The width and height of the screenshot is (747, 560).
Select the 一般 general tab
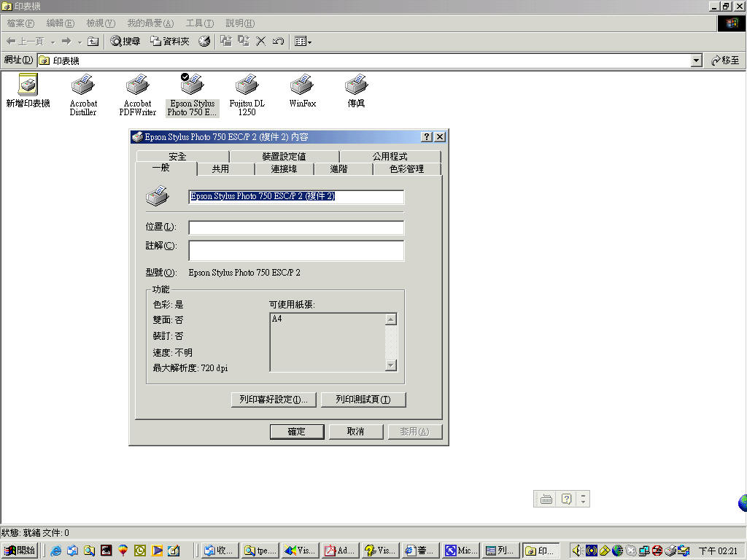(161, 168)
